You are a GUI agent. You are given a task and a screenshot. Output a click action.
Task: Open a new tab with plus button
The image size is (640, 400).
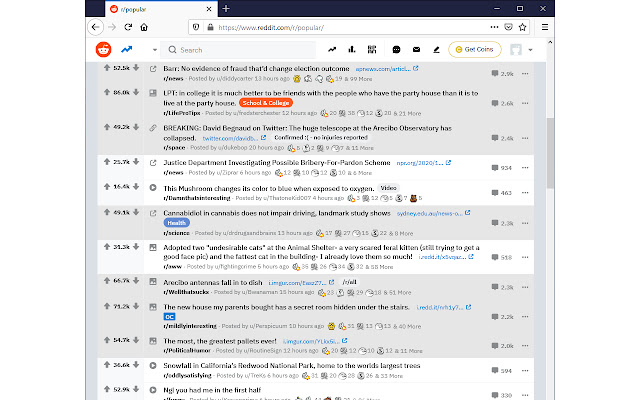click(x=226, y=8)
